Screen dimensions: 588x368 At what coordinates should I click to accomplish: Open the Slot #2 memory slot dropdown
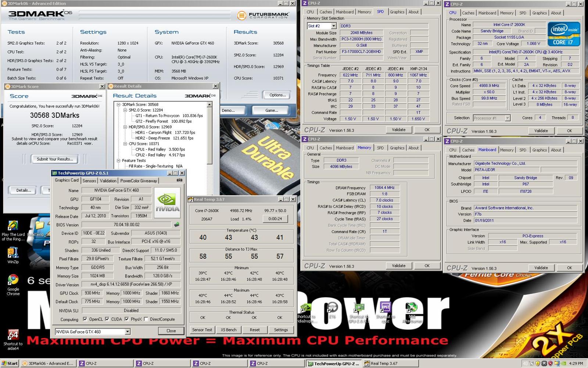(x=333, y=26)
